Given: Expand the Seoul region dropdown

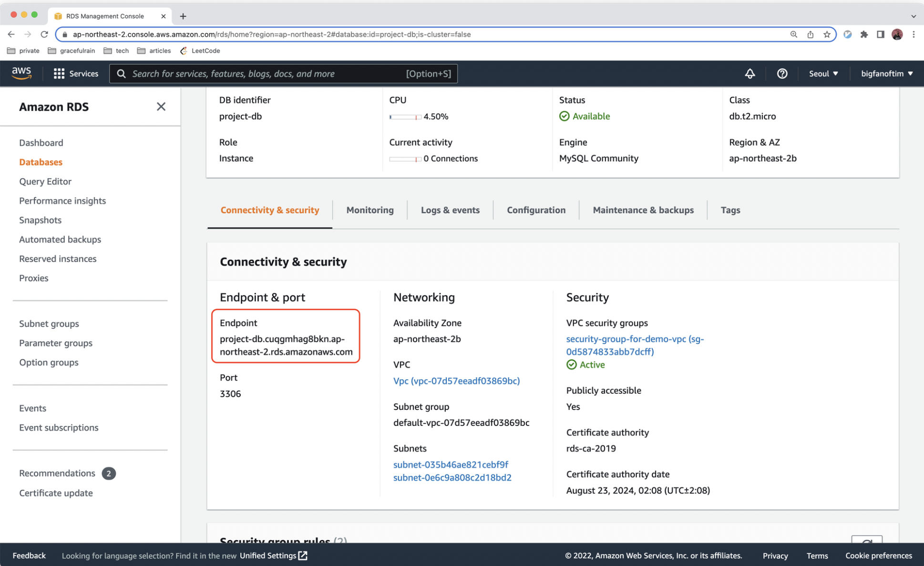Looking at the screenshot, I should [823, 73].
